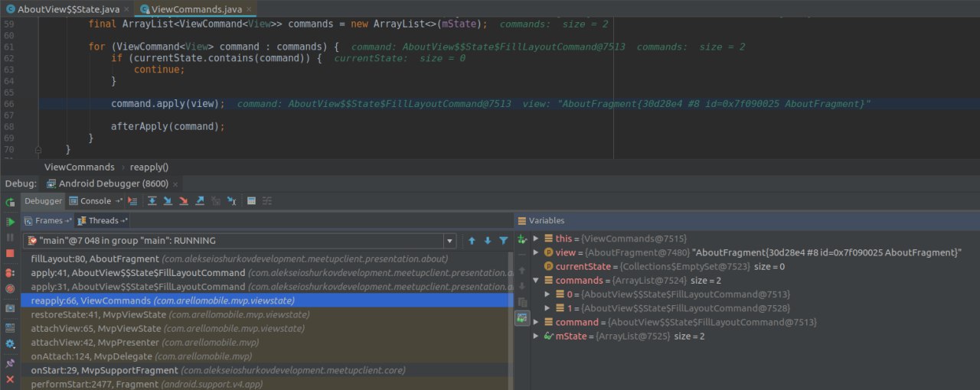Move watch up in Variables sidebar
The height and width of the screenshot is (390, 980).
click(522, 270)
